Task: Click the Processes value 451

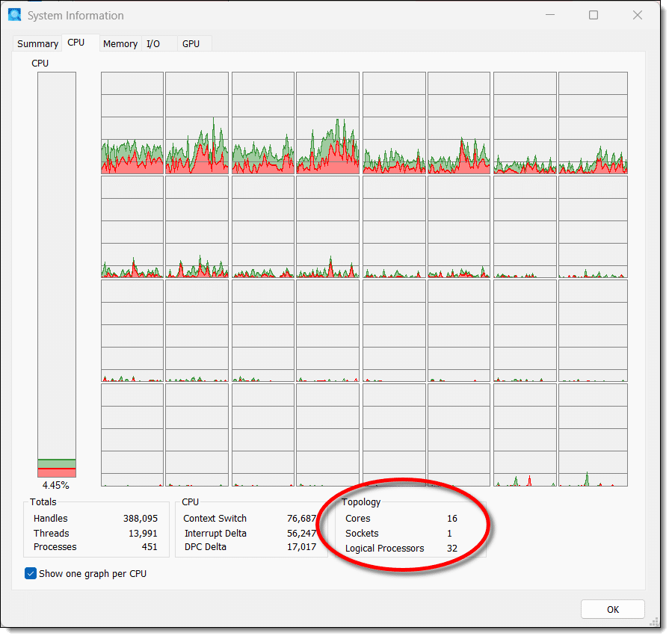Action: (149, 547)
